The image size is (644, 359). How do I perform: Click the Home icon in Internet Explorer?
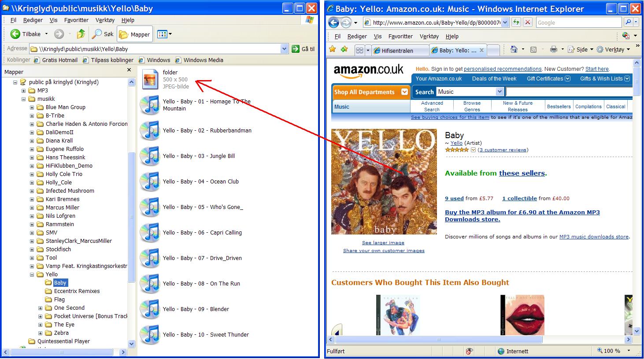point(514,49)
